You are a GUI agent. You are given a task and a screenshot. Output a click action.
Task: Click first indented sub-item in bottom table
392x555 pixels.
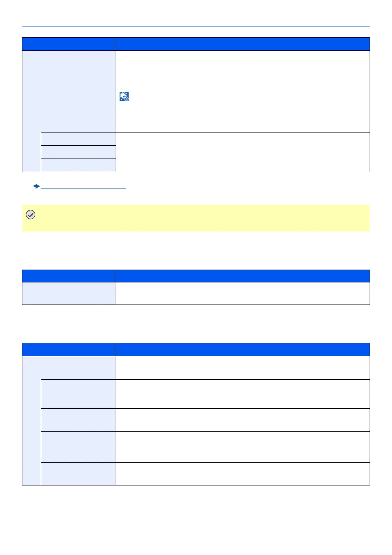[x=78, y=394]
